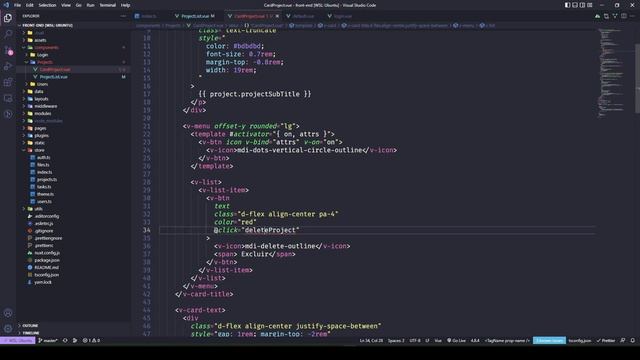Open the Run and Debug view

click(8, 67)
